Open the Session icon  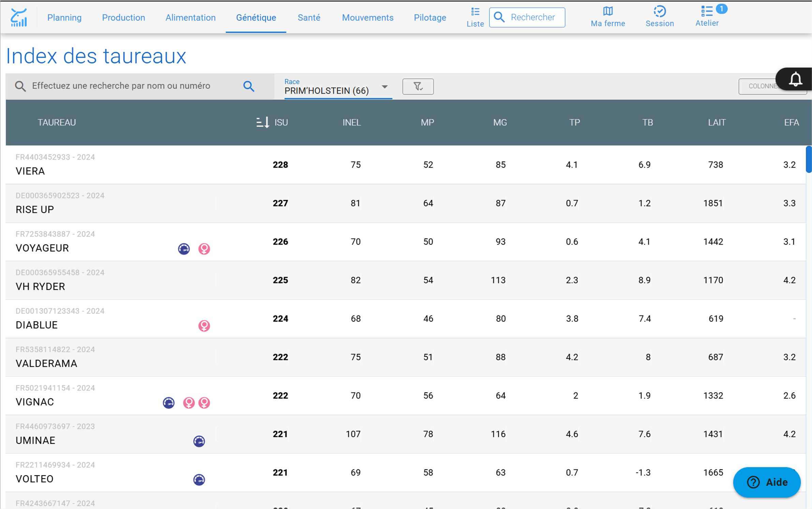(660, 17)
